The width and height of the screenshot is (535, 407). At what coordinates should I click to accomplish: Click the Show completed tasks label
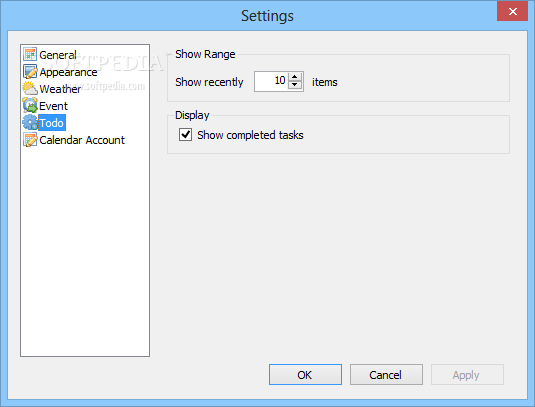pyautogui.click(x=250, y=135)
